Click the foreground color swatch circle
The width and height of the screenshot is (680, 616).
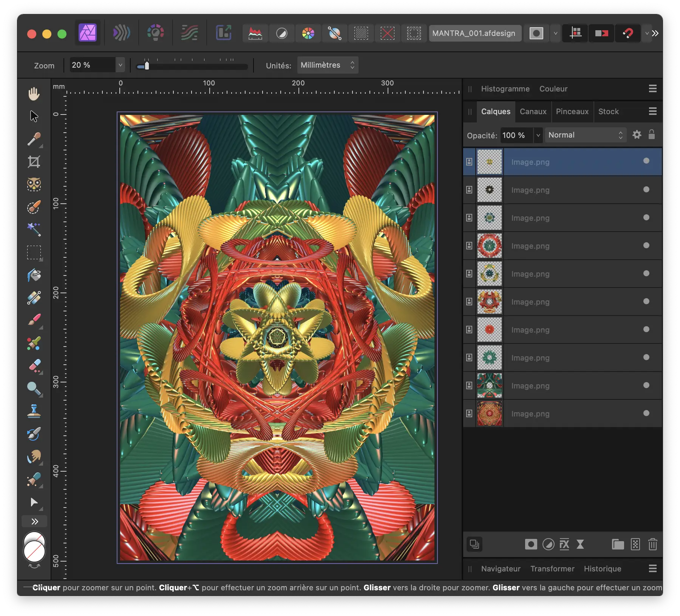pos(34,551)
